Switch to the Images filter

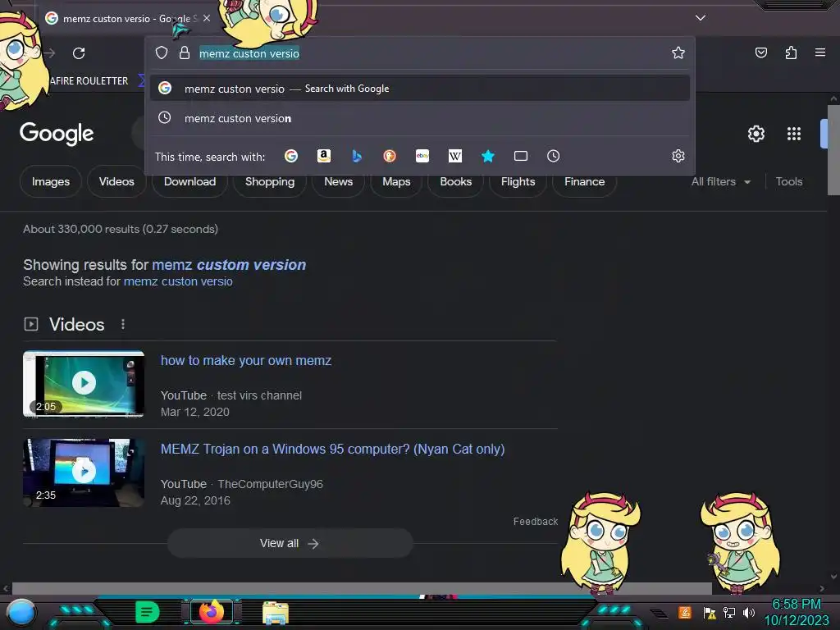(50, 181)
